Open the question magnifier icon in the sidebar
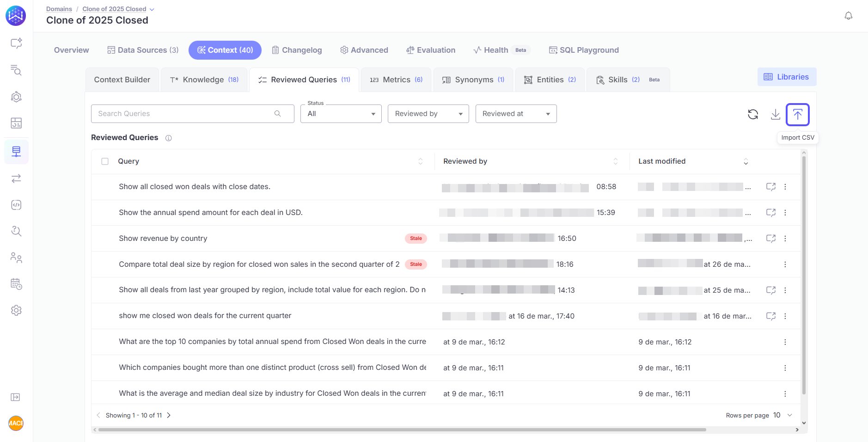 [16, 231]
